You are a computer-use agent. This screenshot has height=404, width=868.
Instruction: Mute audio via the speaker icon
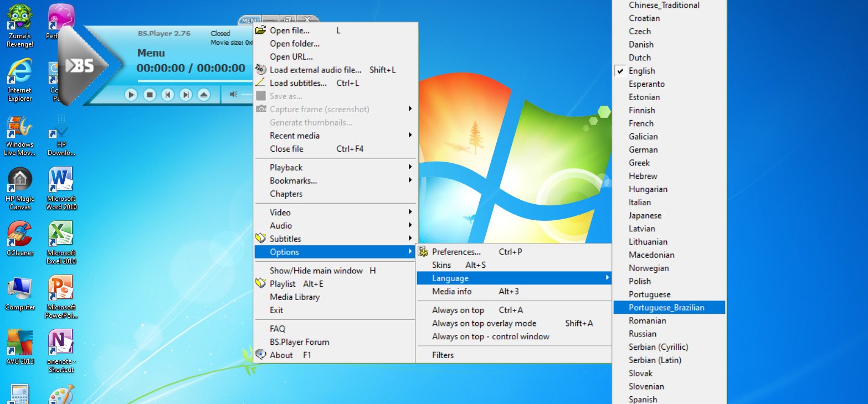click(x=234, y=95)
